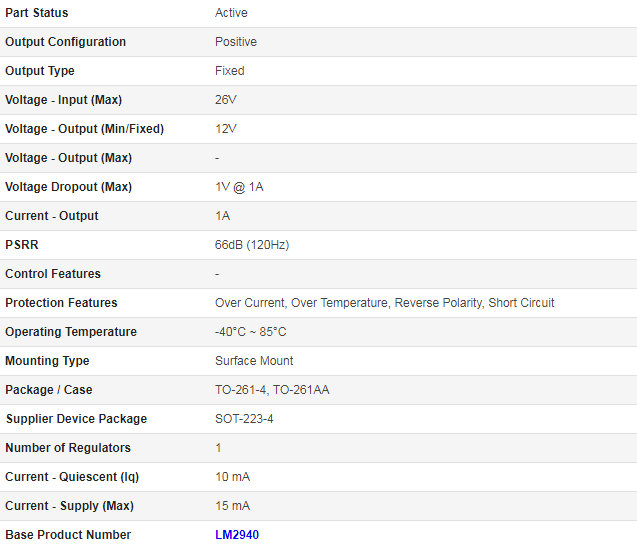The image size is (637, 549).
Task: Select the 1V @ 1A dropout value
Action: coord(239,187)
